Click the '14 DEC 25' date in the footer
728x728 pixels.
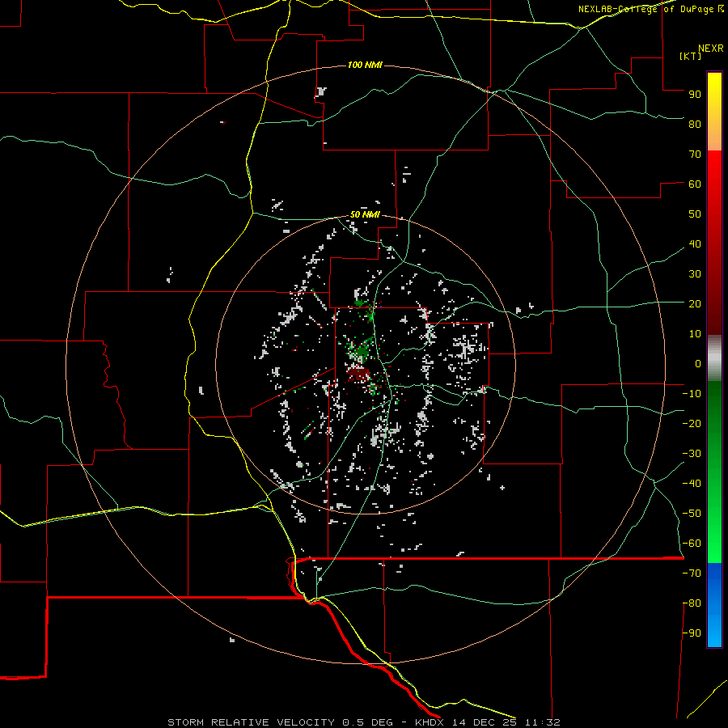tap(485, 722)
